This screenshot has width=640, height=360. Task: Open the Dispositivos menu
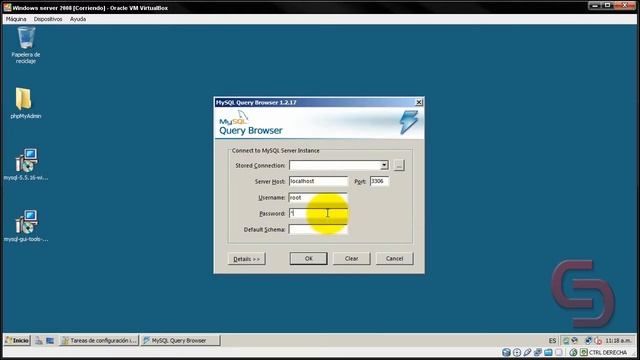[x=48, y=19]
